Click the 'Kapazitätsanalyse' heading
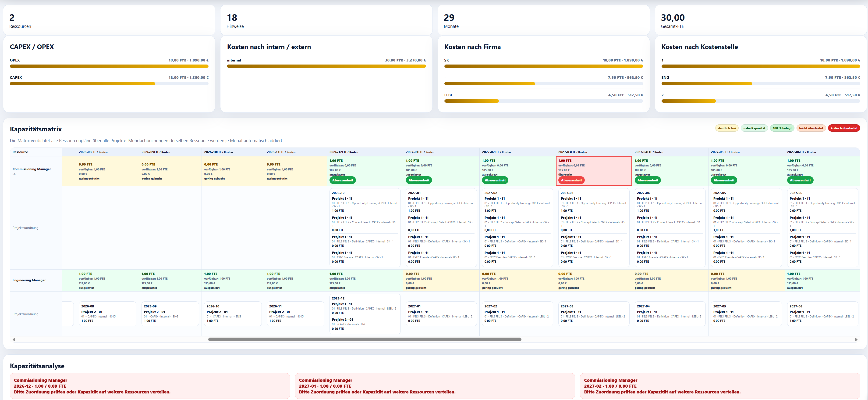 [37, 366]
